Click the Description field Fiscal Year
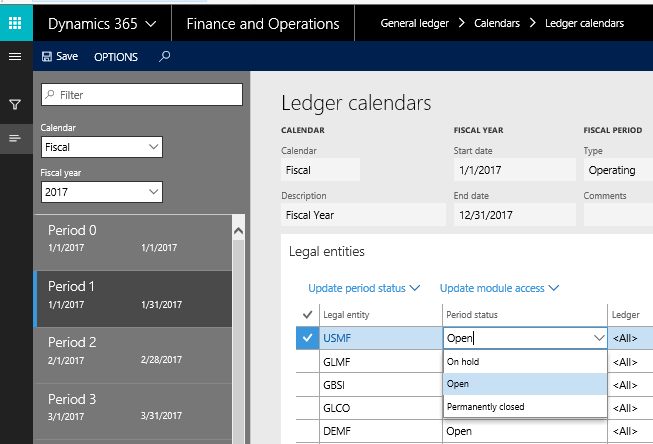This screenshot has width=653, height=444. pyautogui.click(x=363, y=215)
